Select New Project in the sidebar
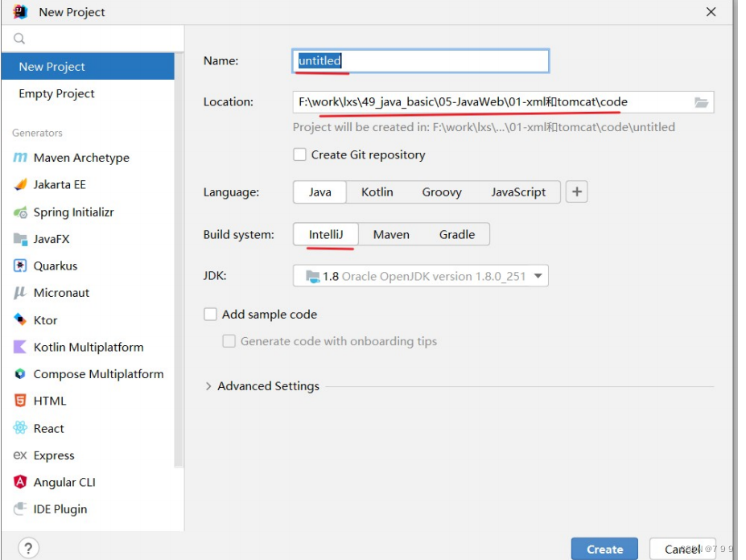 (x=88, y=67)
